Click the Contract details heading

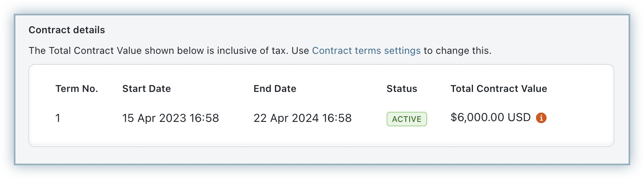click(67, 30)
